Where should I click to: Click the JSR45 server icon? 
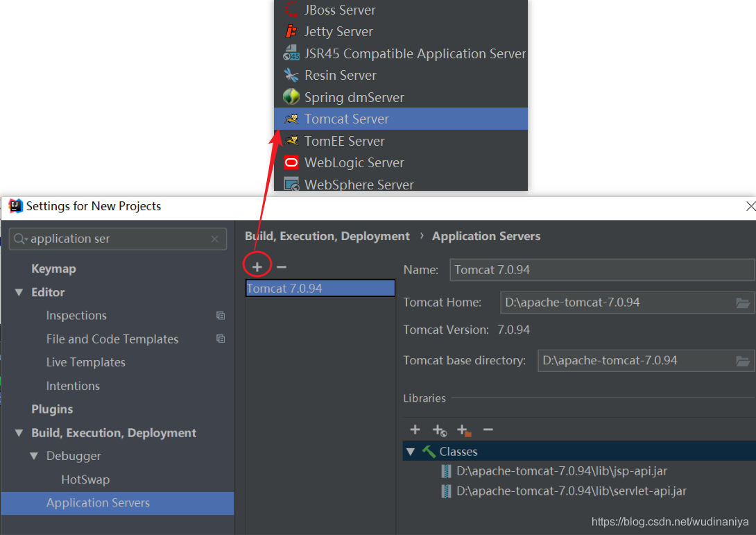pyautogui.click(x=291, y=53)
